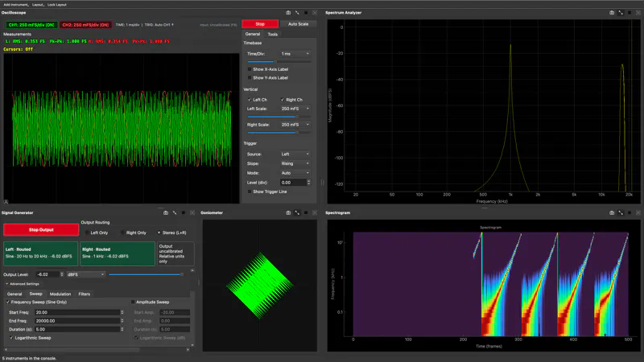
Task: Open the signal generator Filters tab
Action: click(x=85, y=294)
